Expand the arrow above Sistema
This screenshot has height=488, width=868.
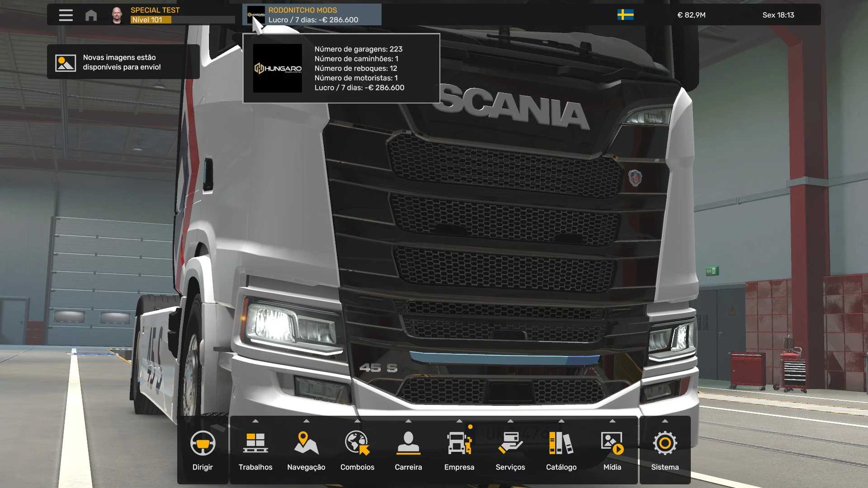tap(665, 421)
